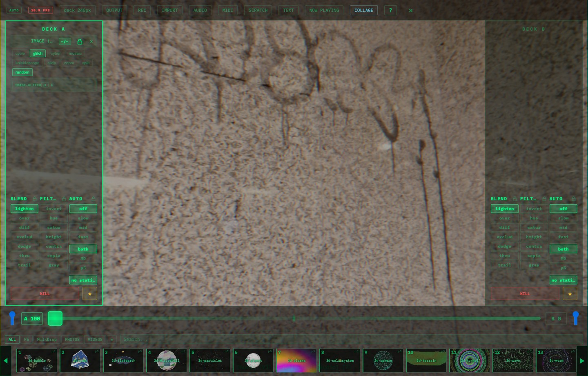Select the zoom image mode
The image size is (588, 376).
(69, 63)
